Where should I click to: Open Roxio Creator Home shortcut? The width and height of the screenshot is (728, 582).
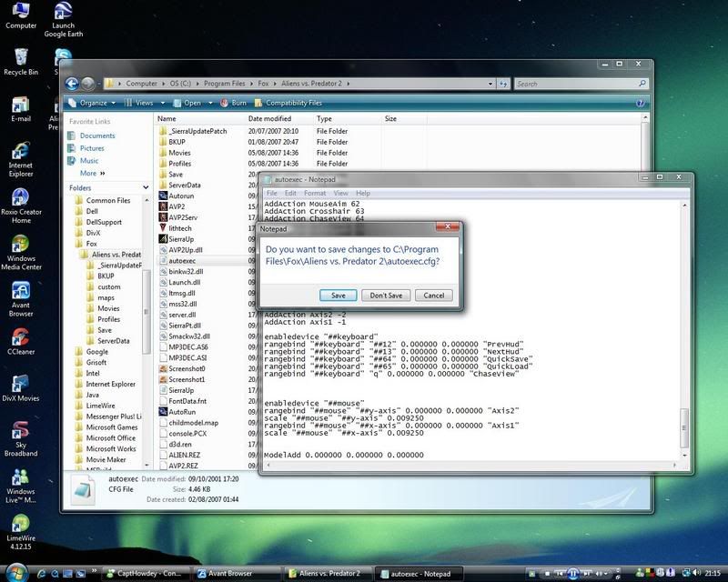pos(21,206)
